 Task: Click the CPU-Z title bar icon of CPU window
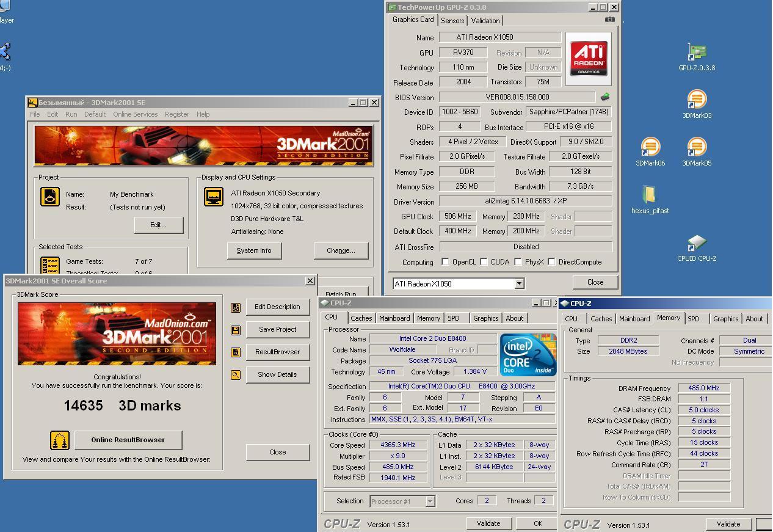325,303
